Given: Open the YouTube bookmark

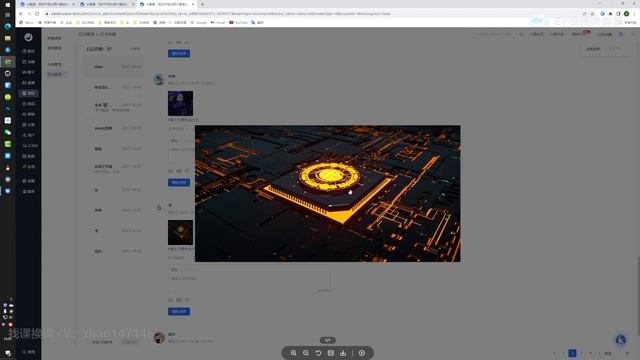Looking at the screenshot, I should tap(238, 22).
